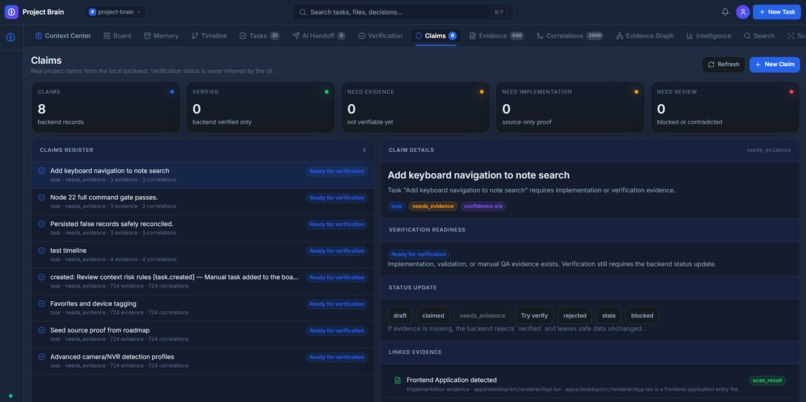The height and width of the screenshot is (402, 806).
Task: Click the sidebar brain icon
Action: click(x=11, y=37)
